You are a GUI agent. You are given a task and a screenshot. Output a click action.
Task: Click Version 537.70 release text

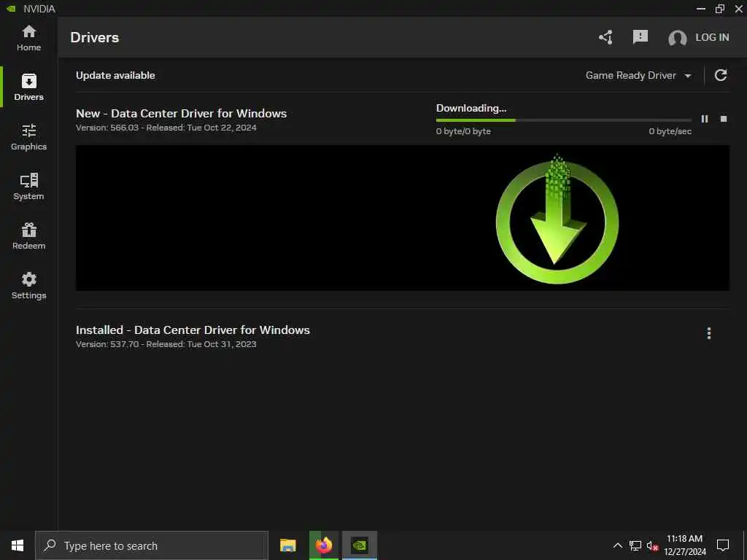[166, 344]
